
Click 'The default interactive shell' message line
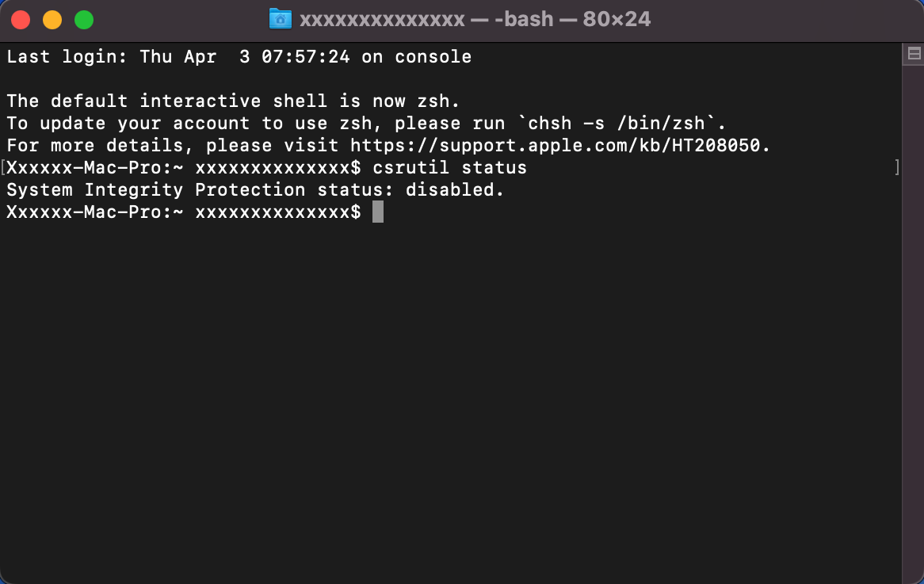(x=233, y=101)
